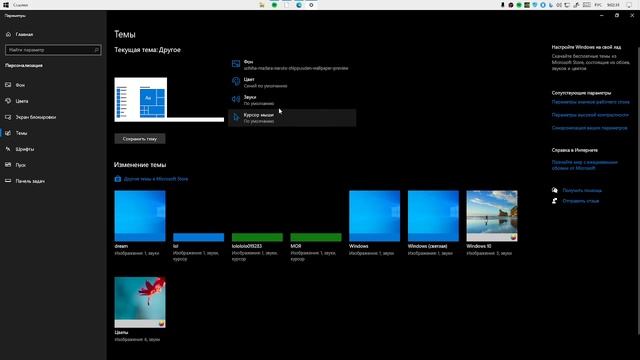Open the notification center tray icon
Screen dimensions: 640x360
tap(629, 5)
